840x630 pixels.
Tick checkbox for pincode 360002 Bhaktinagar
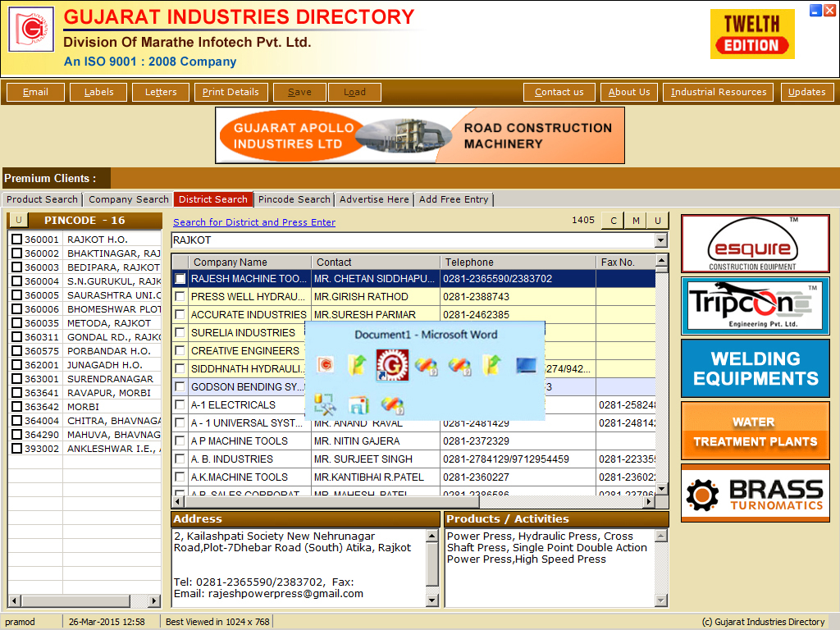tap(17, 253)
